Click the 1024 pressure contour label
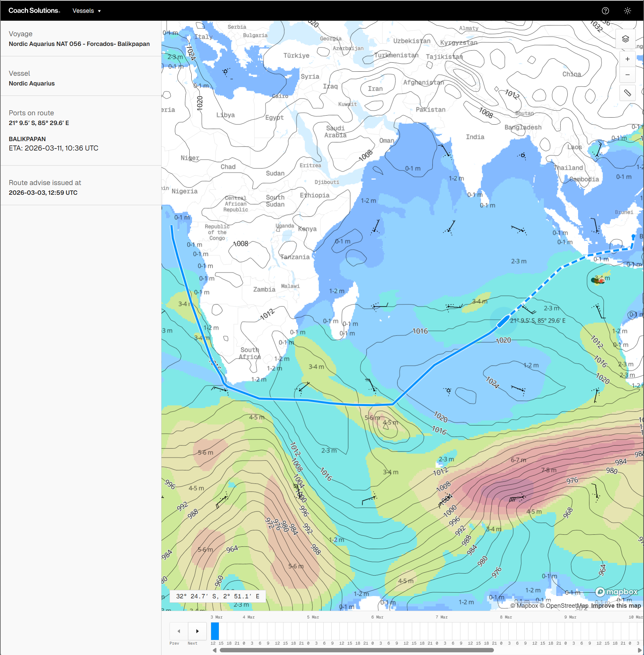The width and height of the screenshot is (644, 655). coord(492,383)
